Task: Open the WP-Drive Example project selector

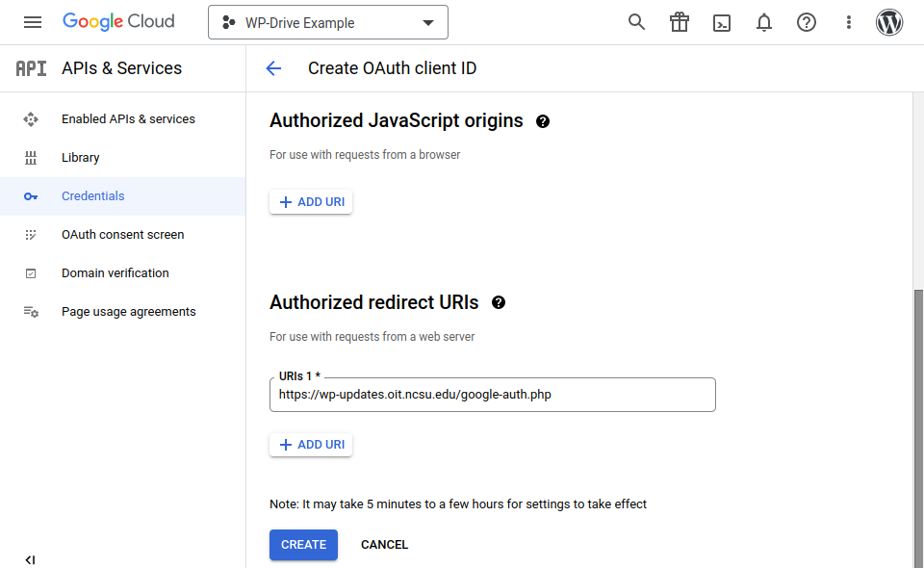Action: (327, 21)
